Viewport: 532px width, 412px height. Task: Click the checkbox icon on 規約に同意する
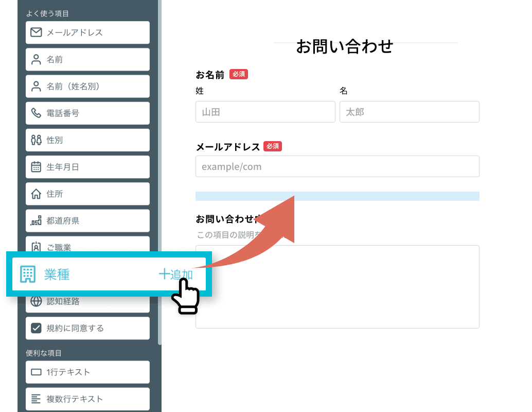point(36,328)
